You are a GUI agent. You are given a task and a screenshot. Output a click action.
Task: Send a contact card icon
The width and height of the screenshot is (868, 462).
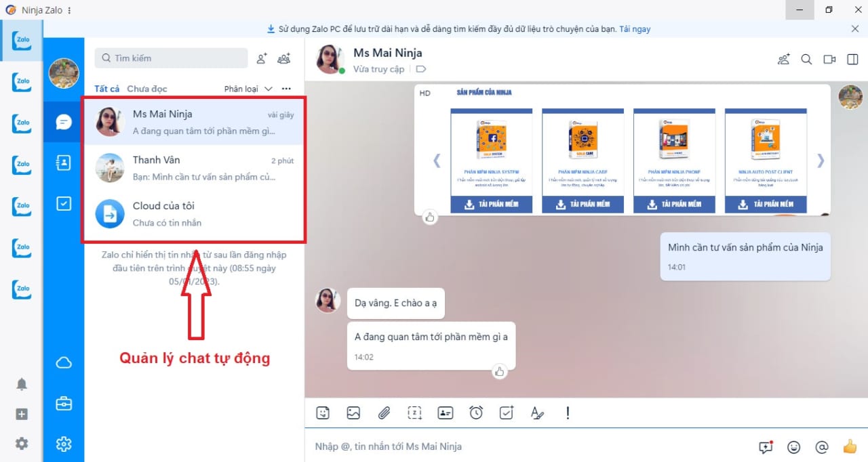coord(445,413)
